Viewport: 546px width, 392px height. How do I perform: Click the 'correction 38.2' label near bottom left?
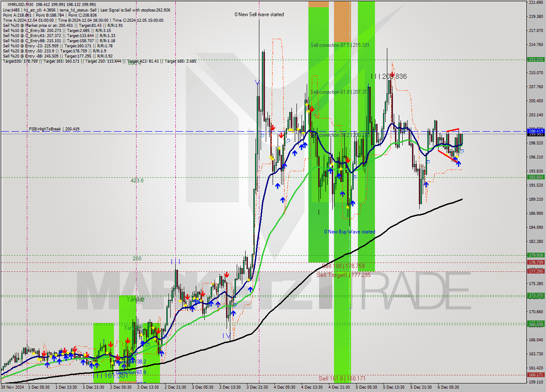tap(131, 361)
